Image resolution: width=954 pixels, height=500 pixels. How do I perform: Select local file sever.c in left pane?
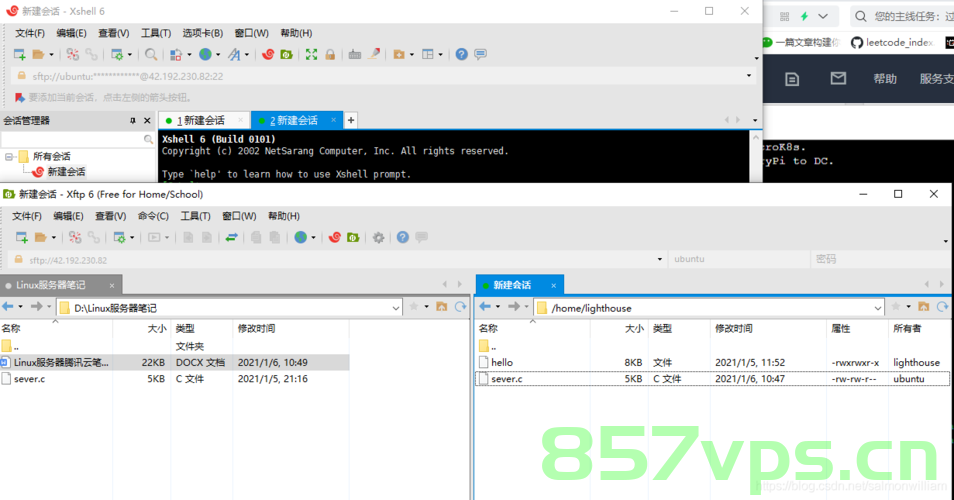click(175, 379)
